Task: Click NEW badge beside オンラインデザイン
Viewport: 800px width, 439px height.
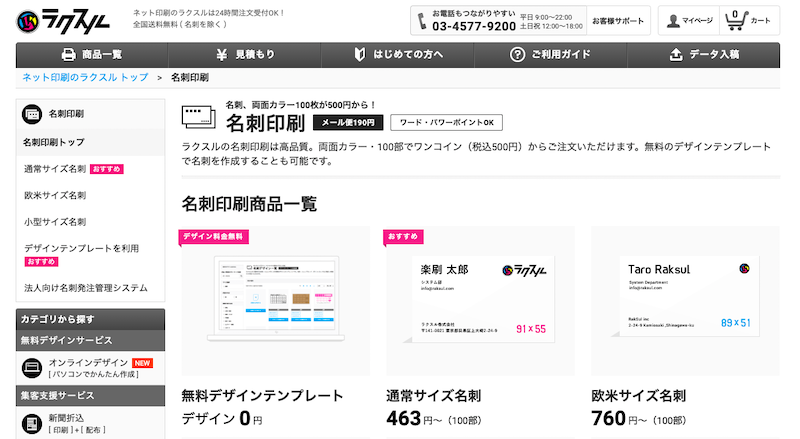Action: [142, 363]
